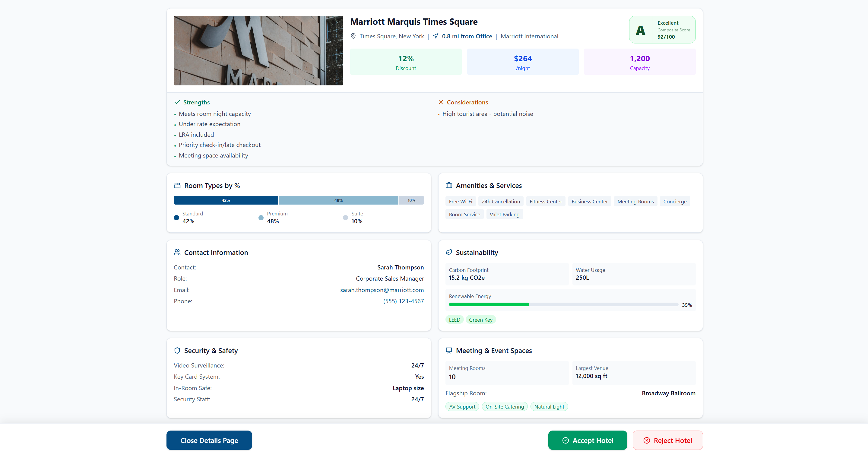868x455 pixels.
Task: Click the Valet Parking amenity tag
Action: 505,214
